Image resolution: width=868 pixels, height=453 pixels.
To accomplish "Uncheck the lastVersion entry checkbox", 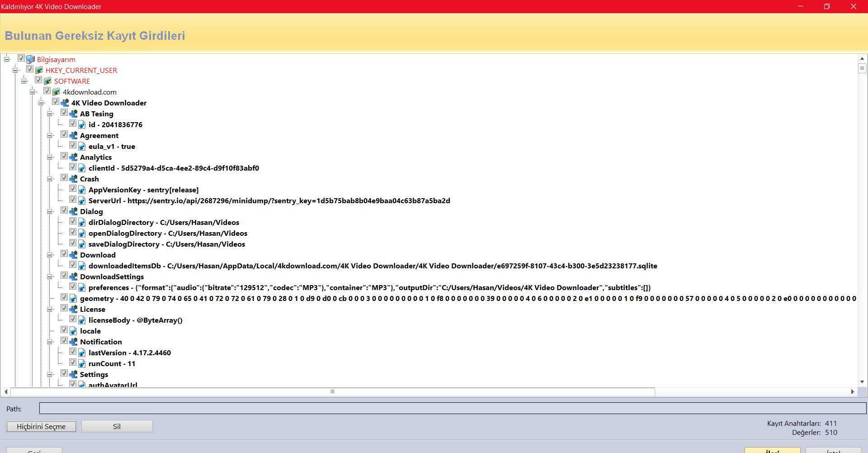I will (73, 351).
